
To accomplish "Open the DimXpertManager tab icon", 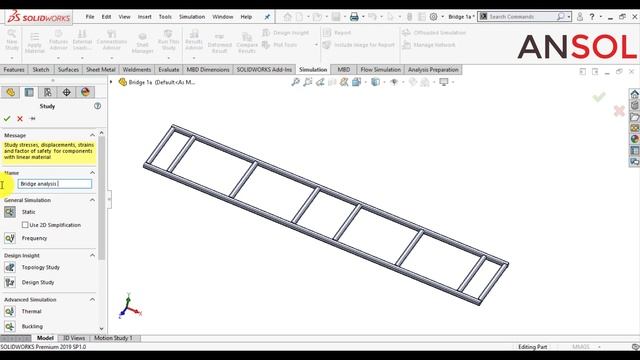I will pos(67,92).
